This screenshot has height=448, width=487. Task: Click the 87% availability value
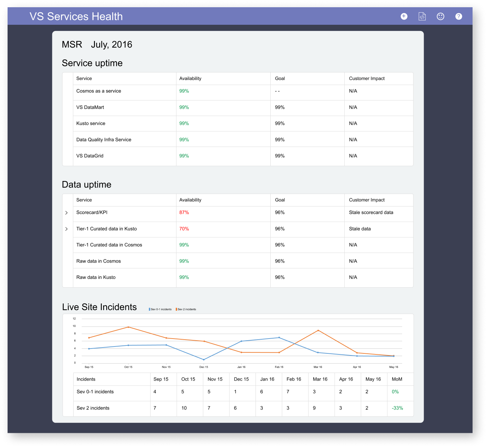[184, 212]
